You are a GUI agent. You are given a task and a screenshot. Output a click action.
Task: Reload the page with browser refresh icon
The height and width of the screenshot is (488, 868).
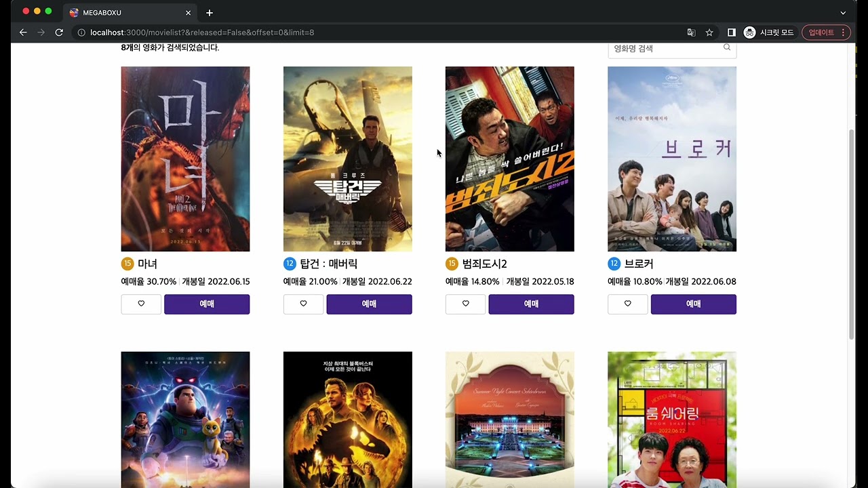click(59, 33)
